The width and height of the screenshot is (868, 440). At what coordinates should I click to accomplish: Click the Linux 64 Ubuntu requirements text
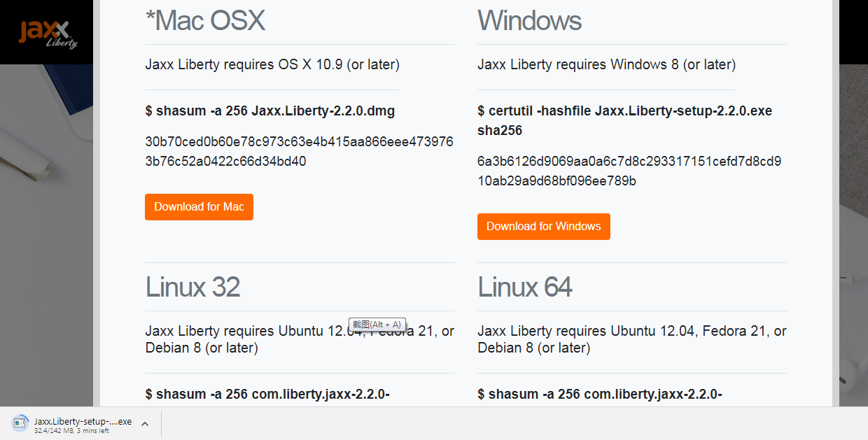pyautogui.click(x=632, y=339)
